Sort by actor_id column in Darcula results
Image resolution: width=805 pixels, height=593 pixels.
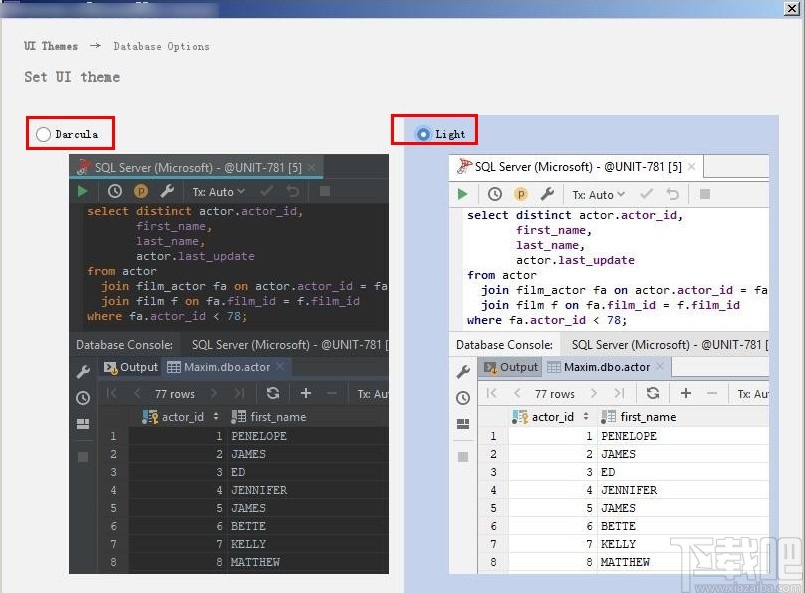pos(216,416)
